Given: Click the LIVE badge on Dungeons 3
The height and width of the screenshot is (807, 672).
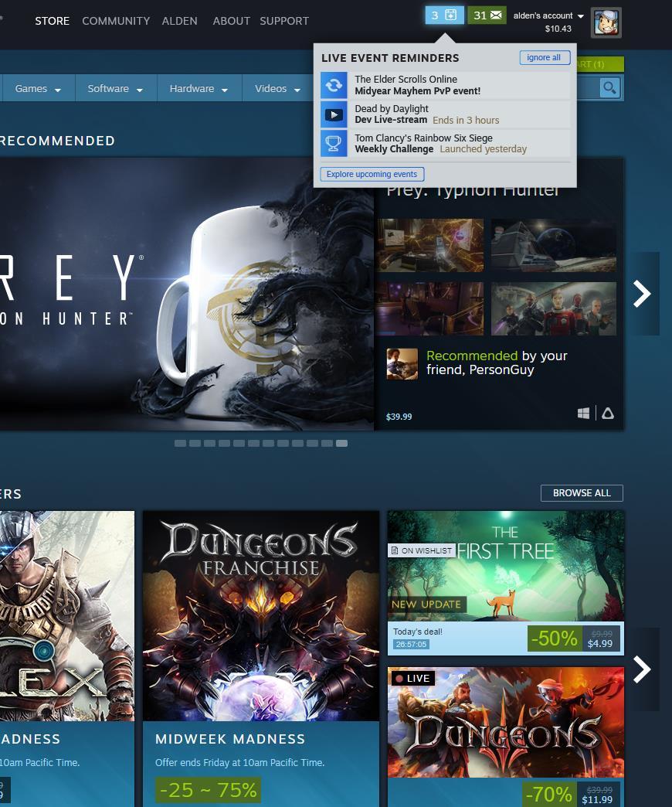Looking at the screenshot, I should click(413, 679).
